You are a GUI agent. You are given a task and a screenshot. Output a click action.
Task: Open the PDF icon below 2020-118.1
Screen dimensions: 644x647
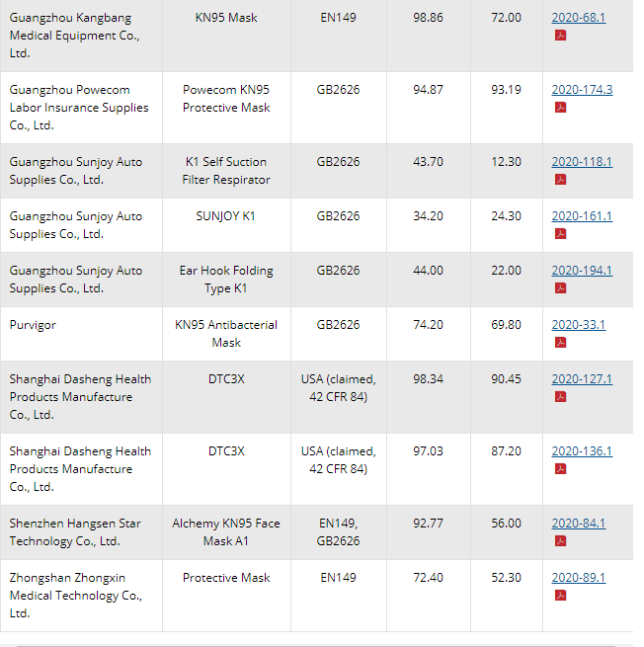click(x=560, y=180)
